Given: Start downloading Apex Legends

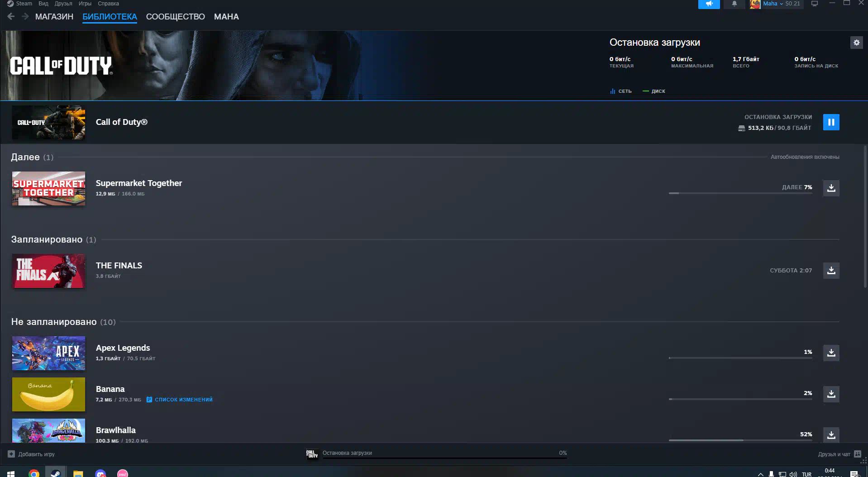Looking at the screenshot, I should click(x=831, y=353).
